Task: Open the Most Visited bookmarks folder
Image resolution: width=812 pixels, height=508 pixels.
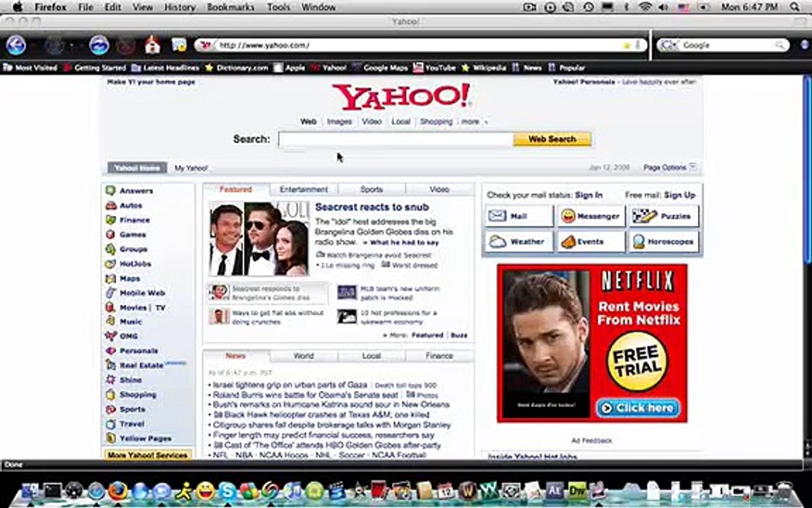Action: 30,68
